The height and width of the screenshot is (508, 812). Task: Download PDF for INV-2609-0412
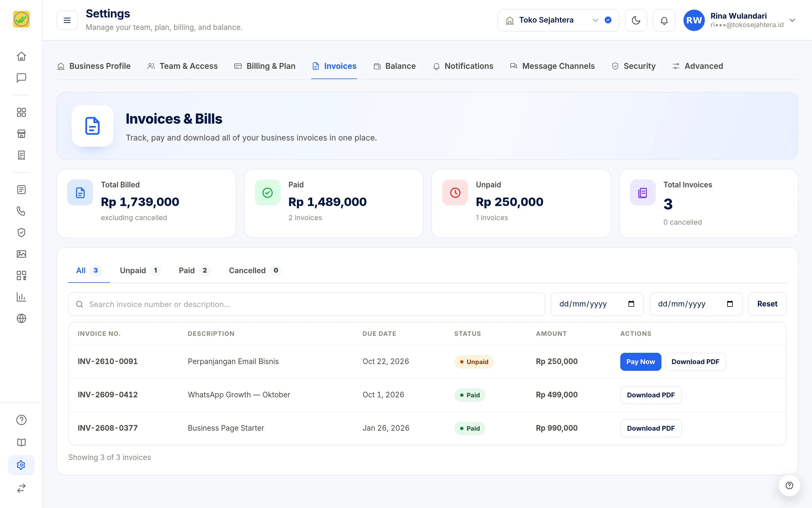(651, 395)
